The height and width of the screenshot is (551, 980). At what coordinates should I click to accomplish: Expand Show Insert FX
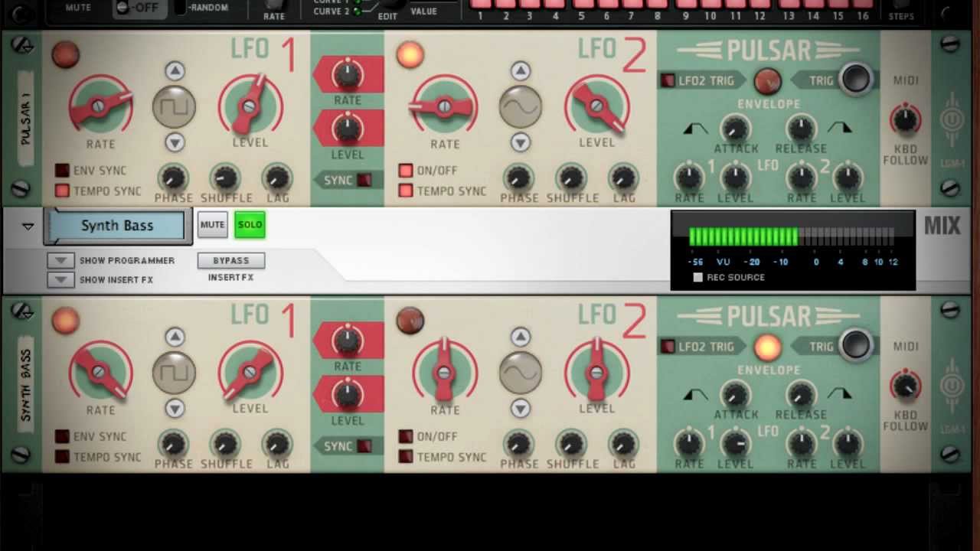pyautogui.click(x=60, y=279)
